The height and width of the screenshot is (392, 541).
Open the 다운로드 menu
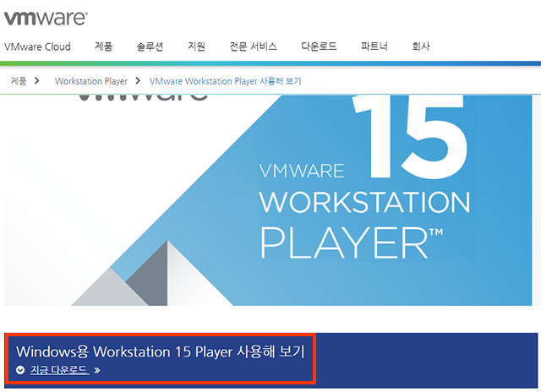319,46
